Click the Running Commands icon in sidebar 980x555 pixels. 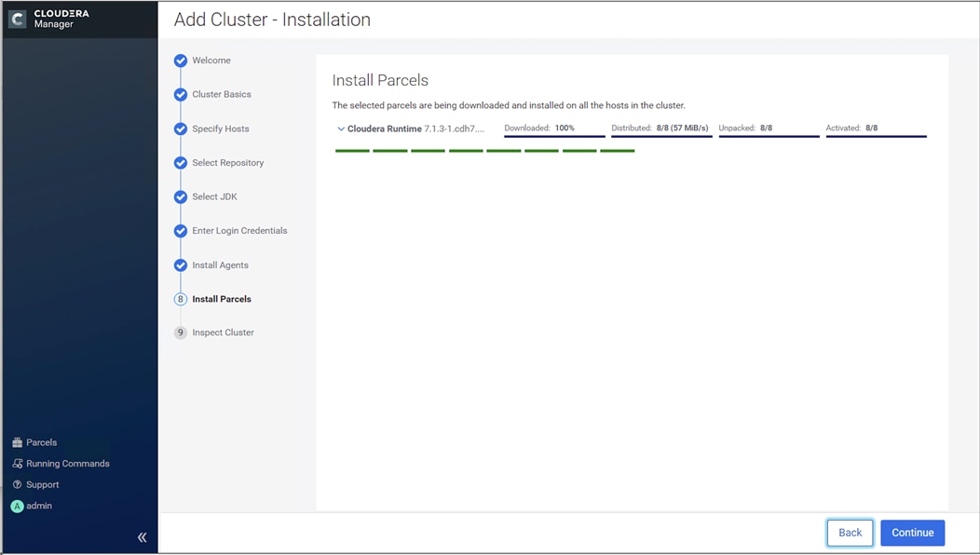(x=17, y=464)
